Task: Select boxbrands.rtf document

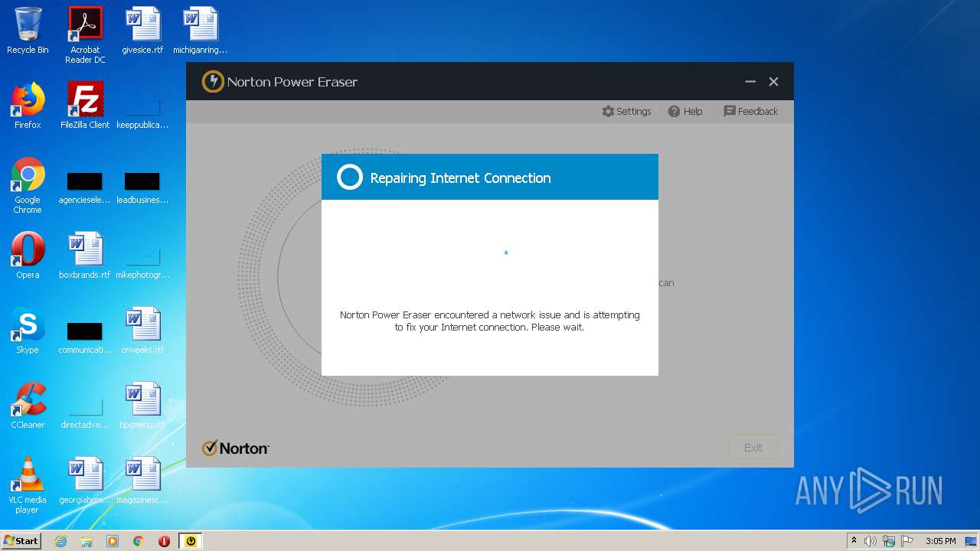Action: pyautogui.click(x=85, y=256)
